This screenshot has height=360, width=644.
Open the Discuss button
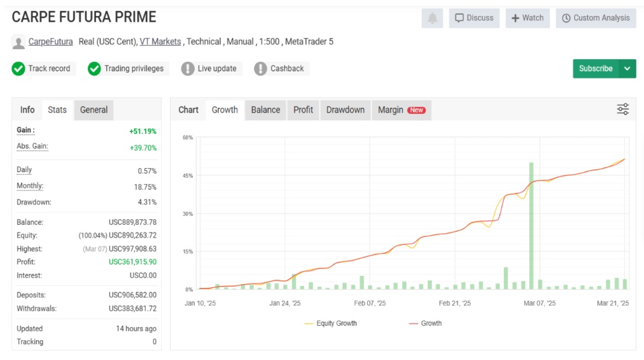(x=474, y=18)
